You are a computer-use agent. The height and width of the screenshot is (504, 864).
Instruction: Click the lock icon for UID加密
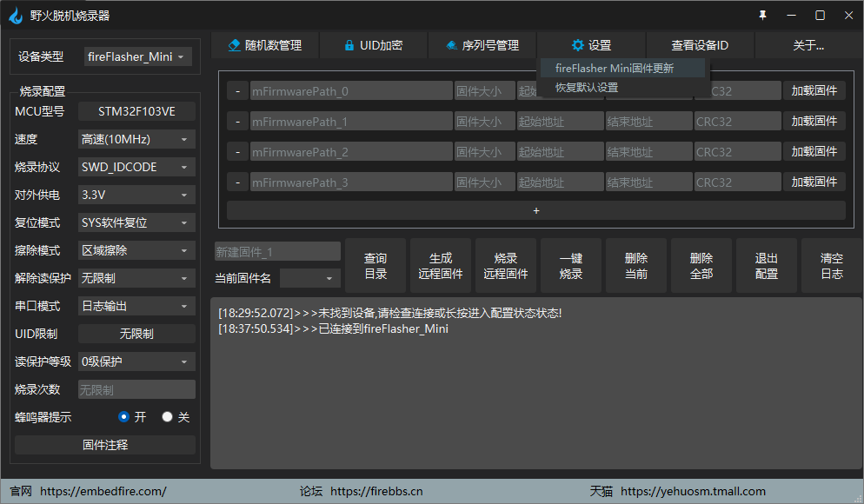349,45
